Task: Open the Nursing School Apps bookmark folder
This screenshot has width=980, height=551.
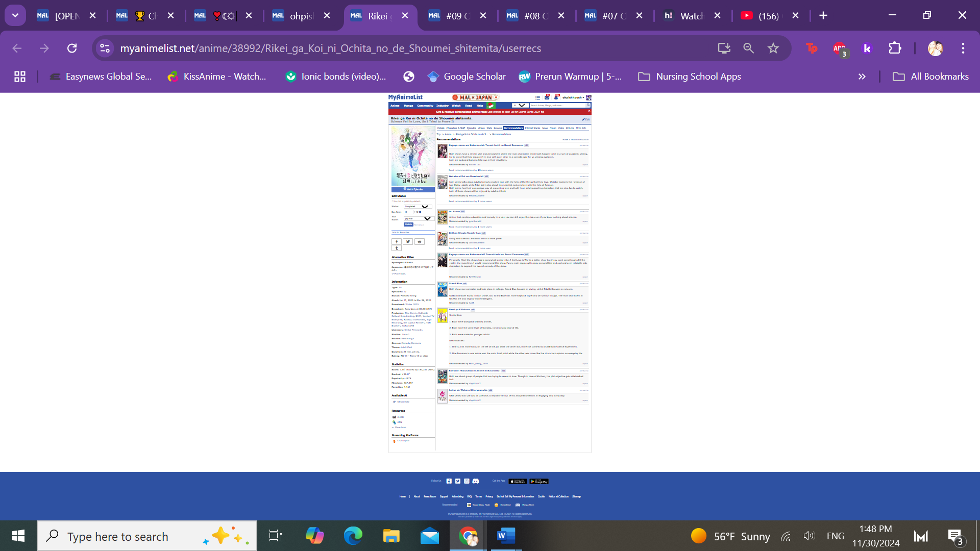Action: click(690, 77)
